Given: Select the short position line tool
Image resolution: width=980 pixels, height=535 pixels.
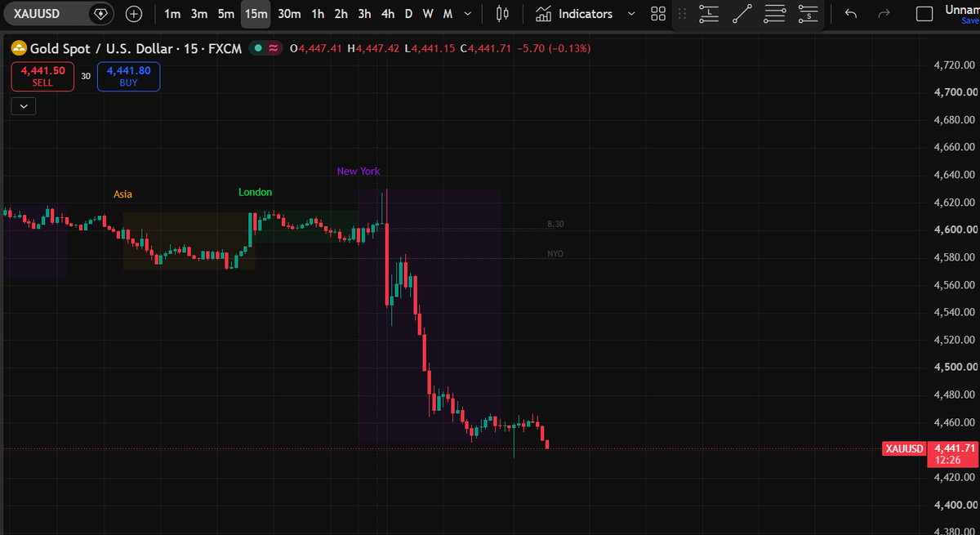Looking at the screenshot, I should coord(808,14).
